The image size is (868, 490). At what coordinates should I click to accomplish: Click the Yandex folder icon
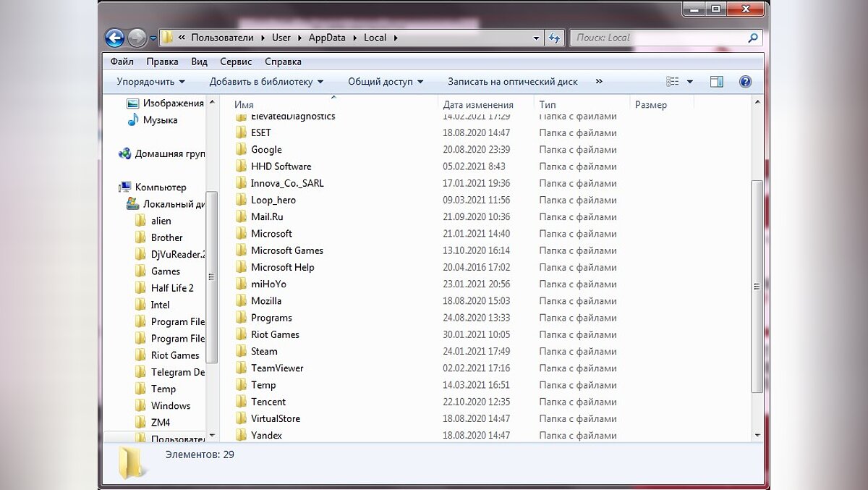(241, 435)
